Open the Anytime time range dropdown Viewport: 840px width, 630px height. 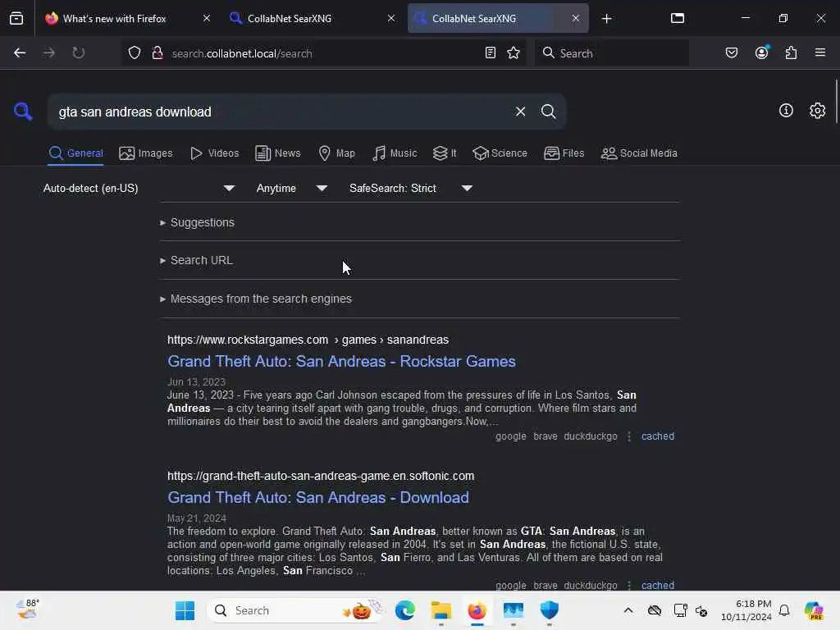(291, 188)
